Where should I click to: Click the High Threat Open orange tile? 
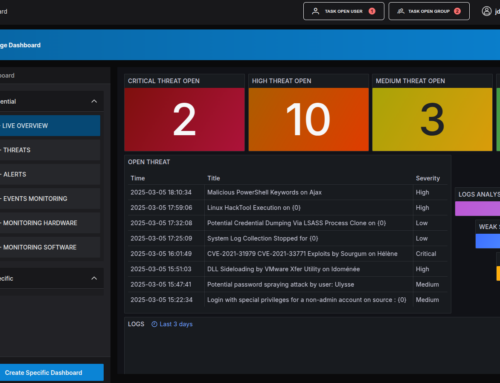point(308,119)
